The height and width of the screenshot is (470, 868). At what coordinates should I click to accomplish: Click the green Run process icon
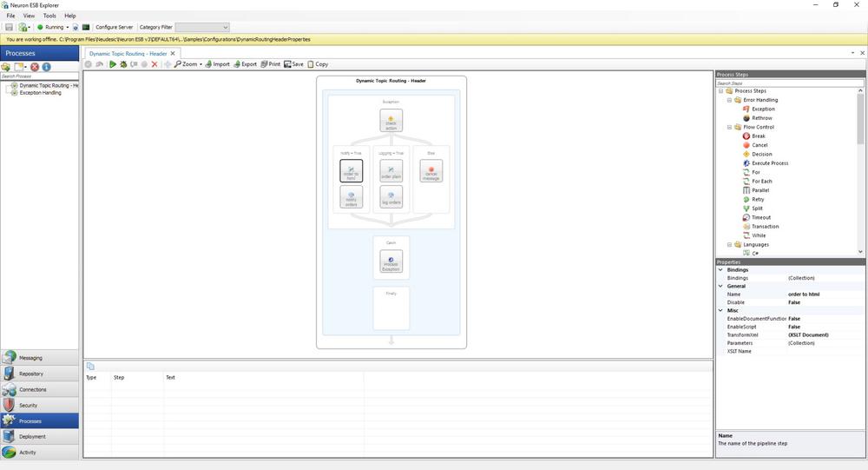[113, 64]
